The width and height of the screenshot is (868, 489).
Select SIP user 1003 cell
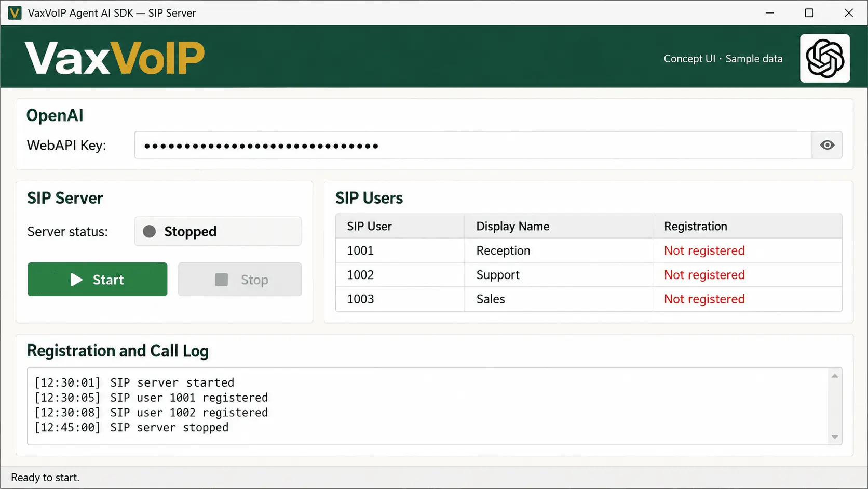coord(400,299)
